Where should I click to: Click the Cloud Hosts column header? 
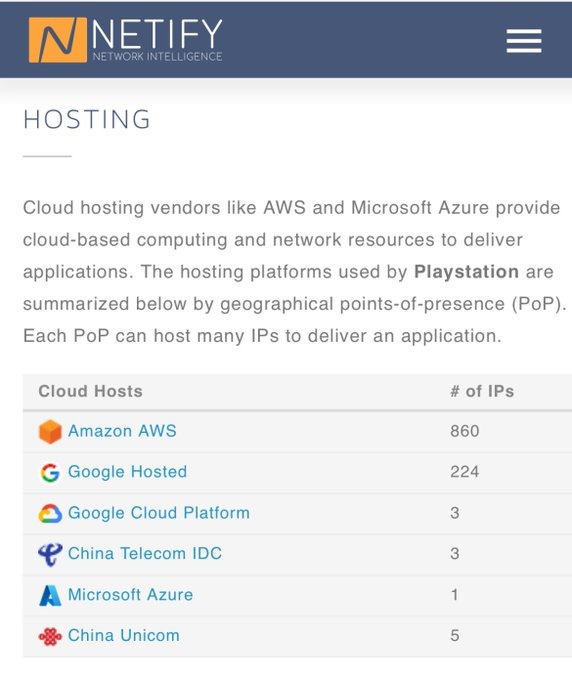point(90,391)
